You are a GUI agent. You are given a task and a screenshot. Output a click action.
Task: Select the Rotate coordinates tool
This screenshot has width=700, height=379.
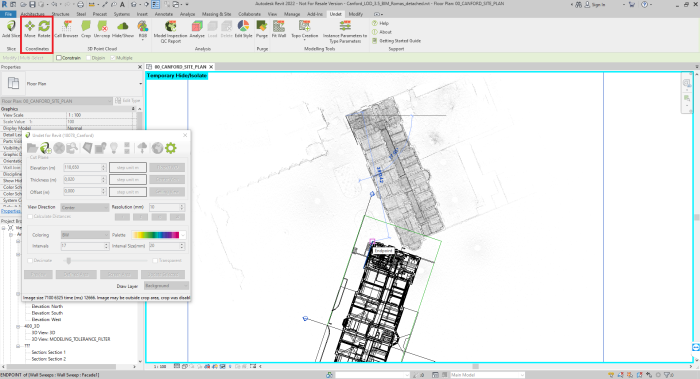pos(44,29)
